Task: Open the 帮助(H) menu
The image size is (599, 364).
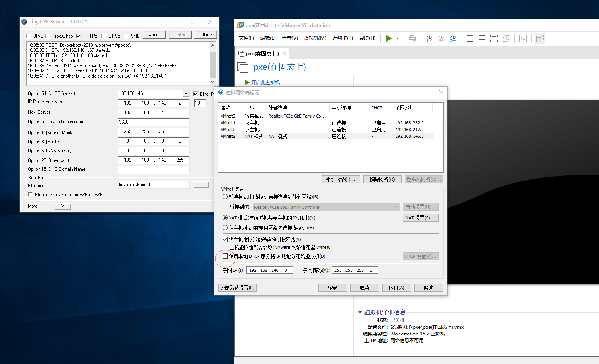Action: (x=367, y=38)
